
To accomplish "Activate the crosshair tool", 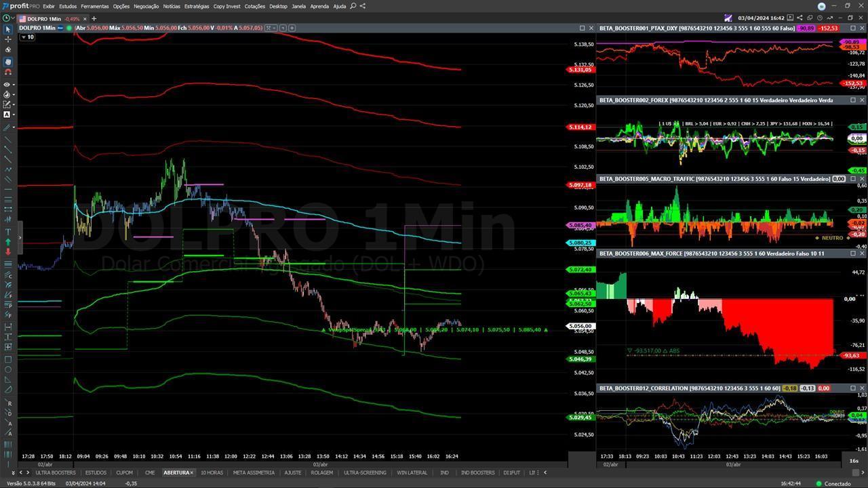I will click(x=7, y=39).
